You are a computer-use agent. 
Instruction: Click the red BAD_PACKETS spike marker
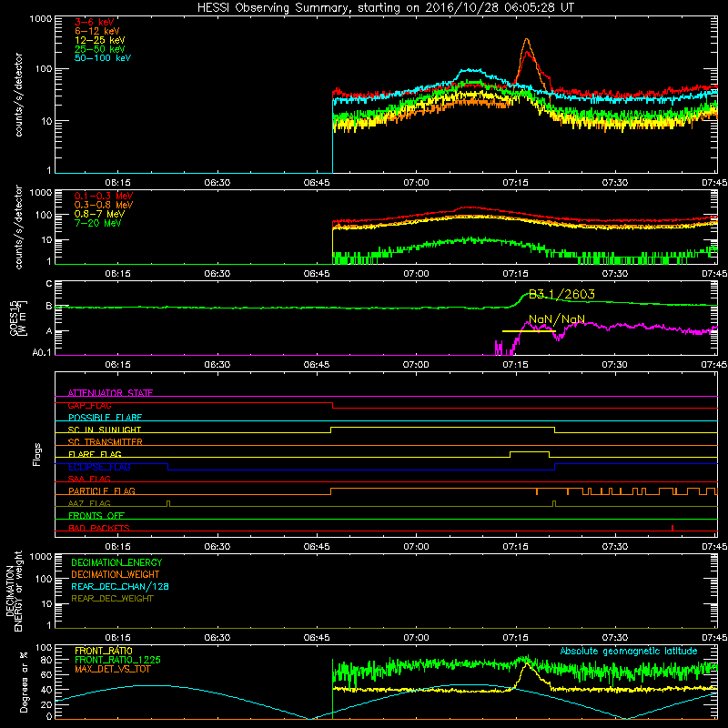click(x=672, y=528)
